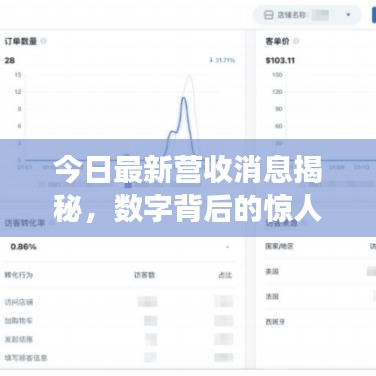
Task: Select the 发起结账 row label
Action: (19, 339)
